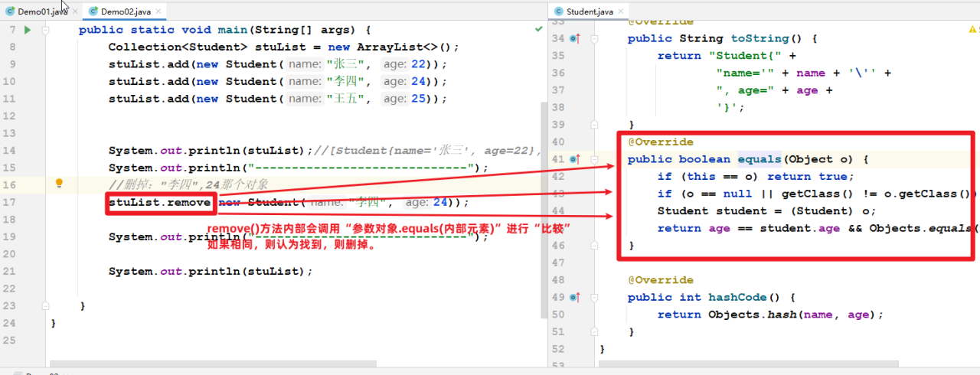Click 'System.out.println(stuList);' on line 20
Viewport: 980px width, 375px height.
coord(211,271)
